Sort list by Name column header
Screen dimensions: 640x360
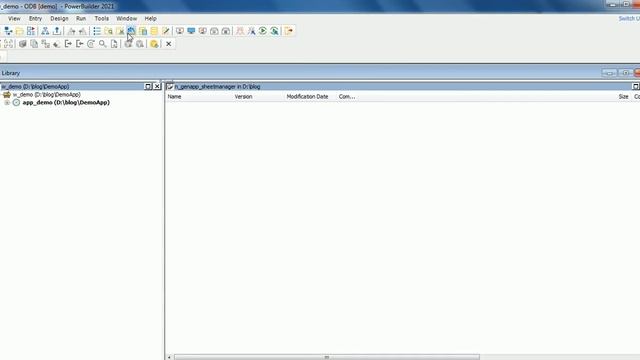(174, 97)
